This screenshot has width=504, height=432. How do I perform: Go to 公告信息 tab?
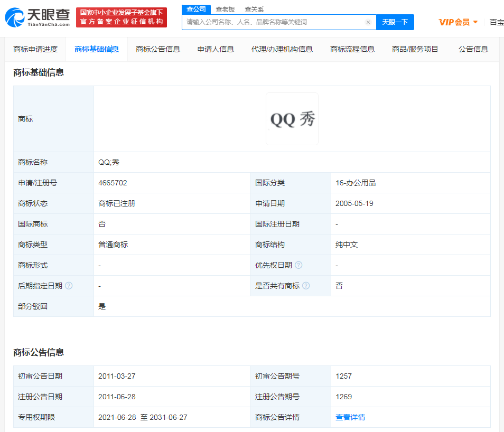click(x=473, y=49)
